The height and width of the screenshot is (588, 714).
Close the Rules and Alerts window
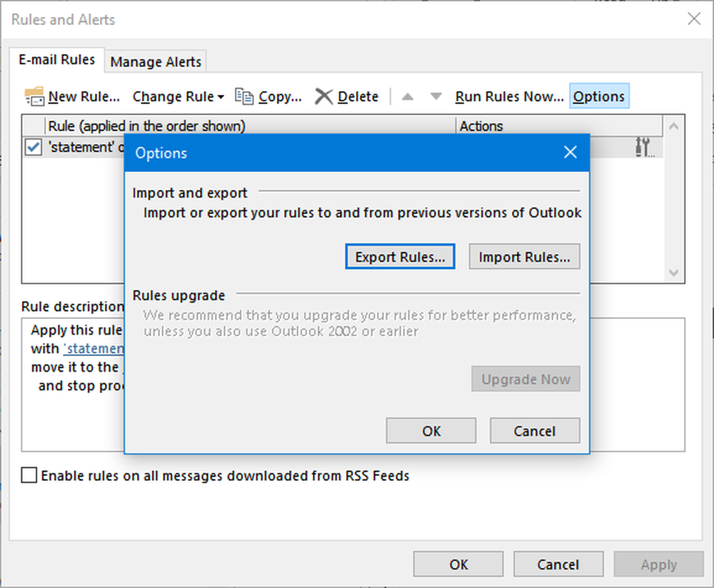(693, 19)
